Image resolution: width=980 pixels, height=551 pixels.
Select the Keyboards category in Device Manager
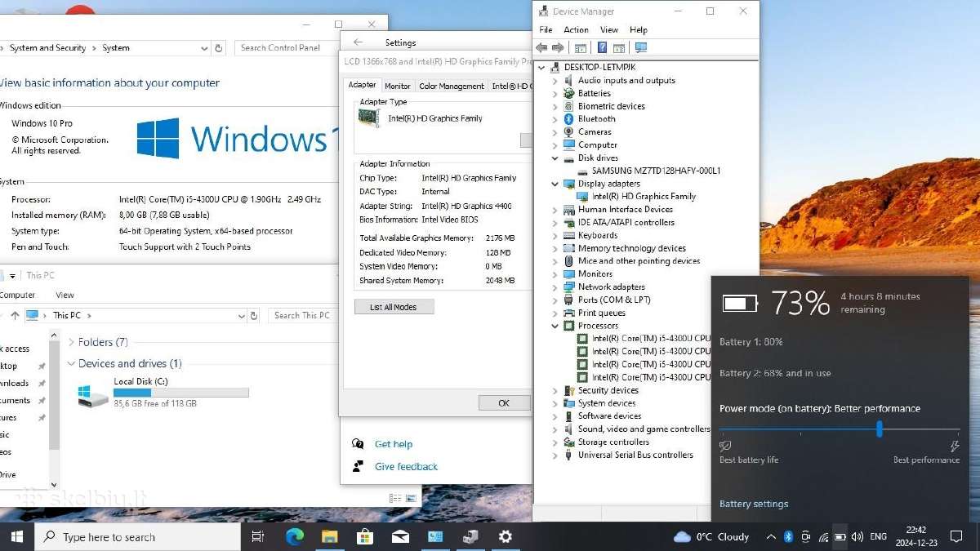(598, 235)
